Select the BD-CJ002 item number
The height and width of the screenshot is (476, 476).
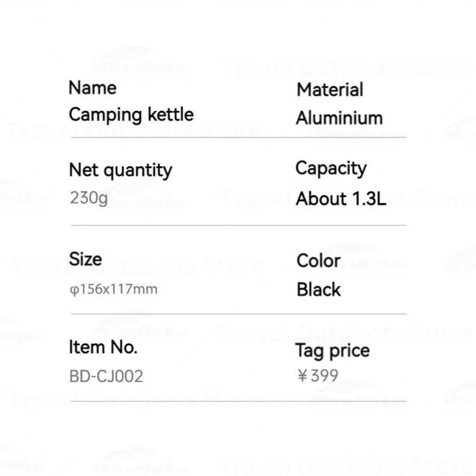click(x=106, y=376)
